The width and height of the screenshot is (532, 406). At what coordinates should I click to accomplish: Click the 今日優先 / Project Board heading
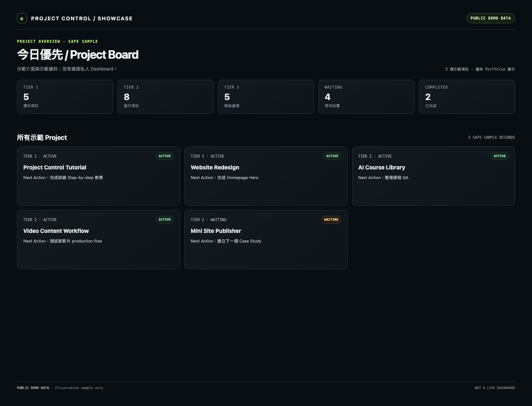point(78,55)
